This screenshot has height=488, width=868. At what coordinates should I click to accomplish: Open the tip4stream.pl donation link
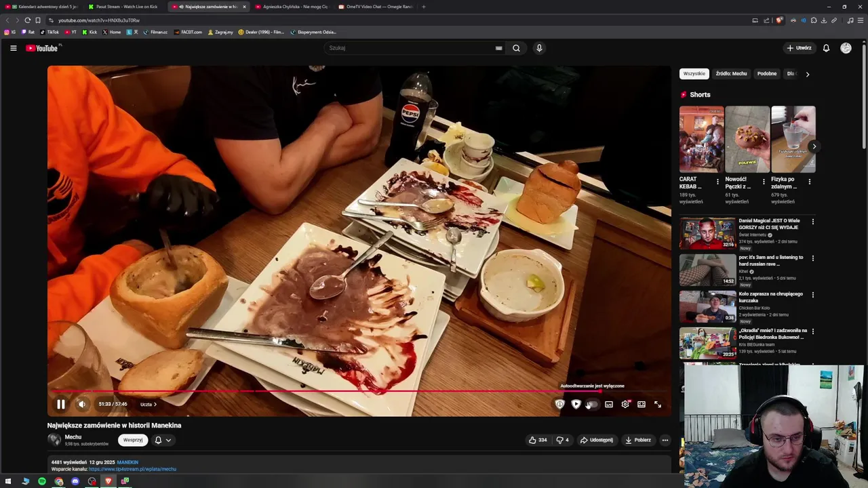[x=132, y=469]
